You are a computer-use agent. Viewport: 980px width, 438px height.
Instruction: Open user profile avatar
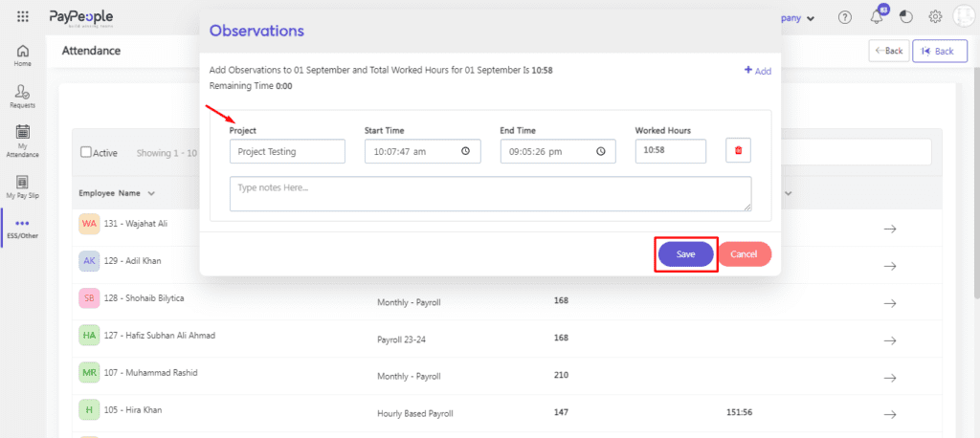tap(965, 16)
